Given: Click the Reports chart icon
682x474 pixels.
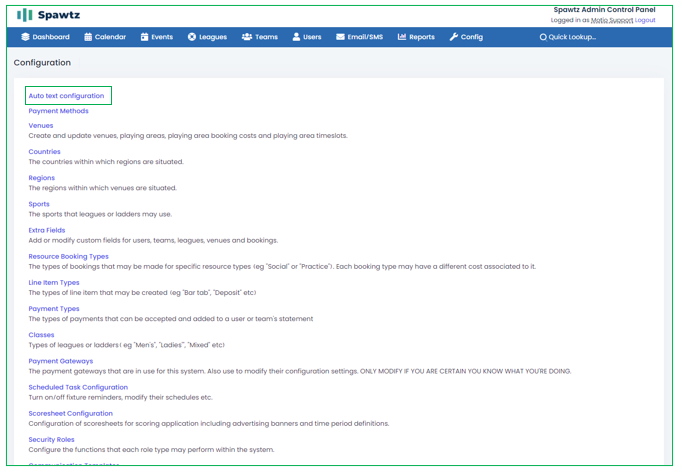Looking at the screenshot, I should pos(402,37).
